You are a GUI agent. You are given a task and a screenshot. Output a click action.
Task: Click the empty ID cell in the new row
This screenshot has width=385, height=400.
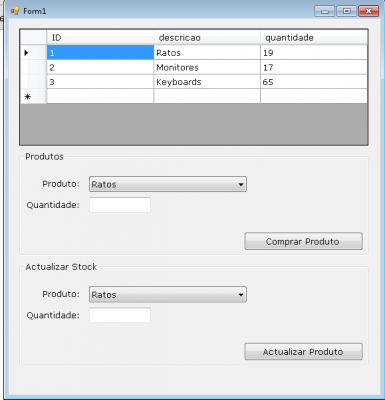[x=100, y=96]
